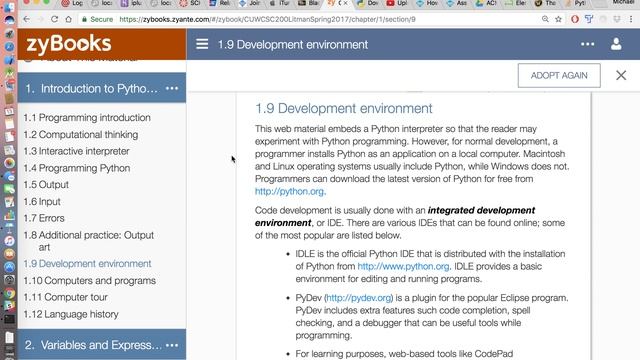The image size is (640, 360).
Task: Click the ADOPT AGAIN button
Action: [x=559, y=76]
